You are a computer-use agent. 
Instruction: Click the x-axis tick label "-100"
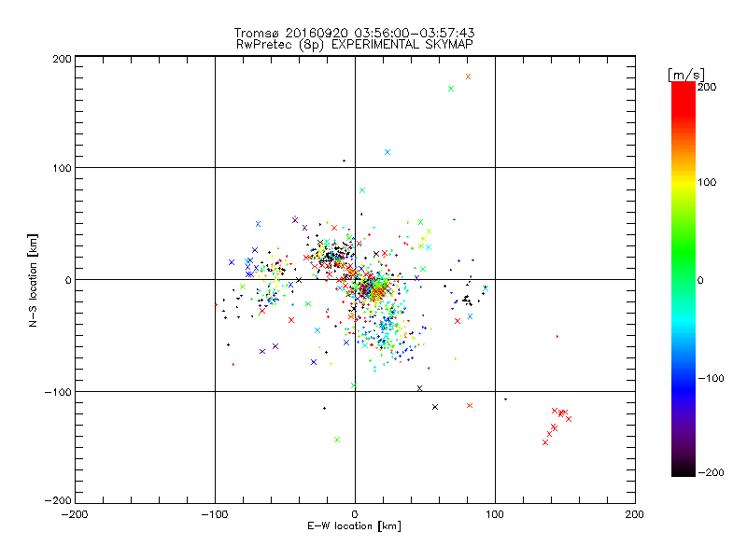(x=215, y=514)
